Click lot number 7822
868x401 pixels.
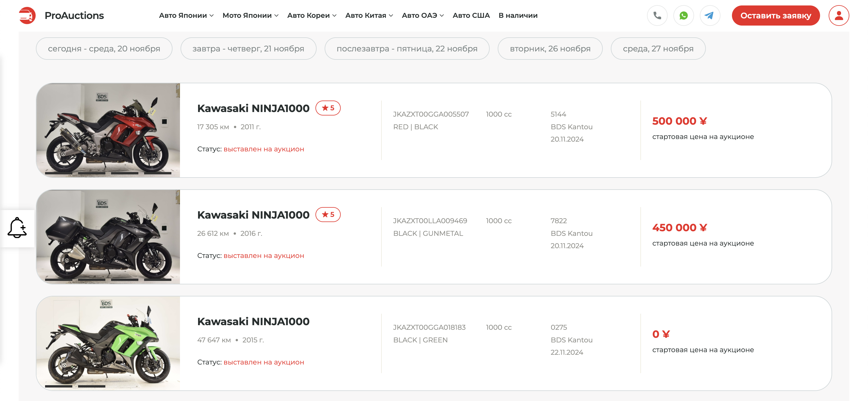click(558, 221)
